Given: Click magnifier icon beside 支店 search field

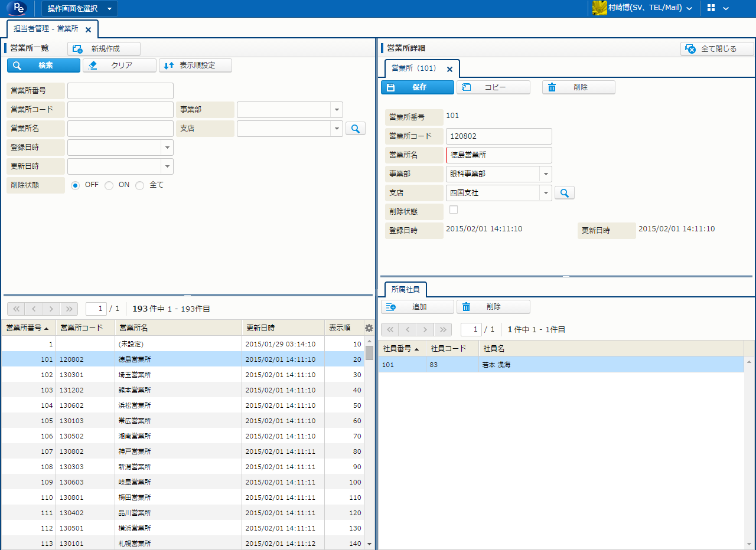Looking at the screenshot, I should tap(355, 128).
